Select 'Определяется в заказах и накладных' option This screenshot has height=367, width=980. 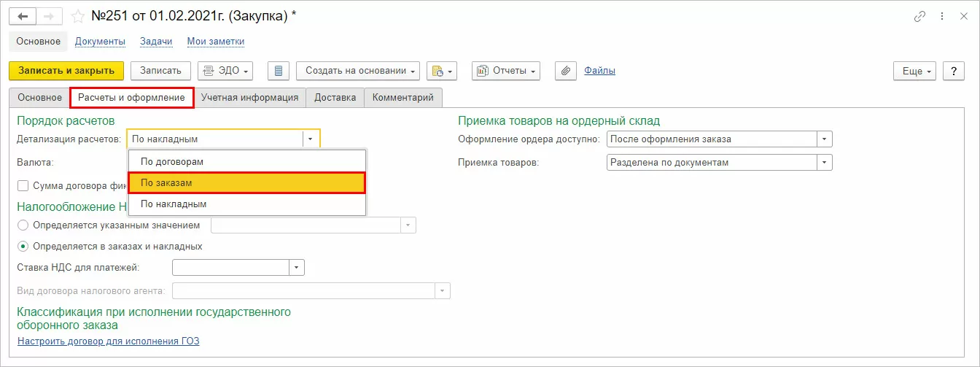click(x=23, y=247)
